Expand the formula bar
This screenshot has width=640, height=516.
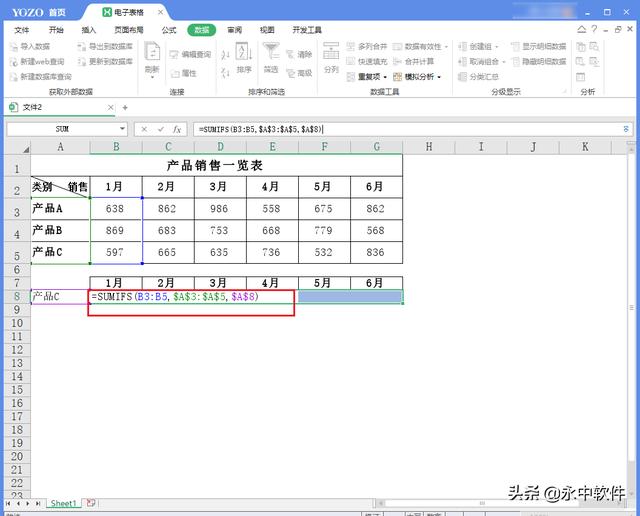click(626, 129)
